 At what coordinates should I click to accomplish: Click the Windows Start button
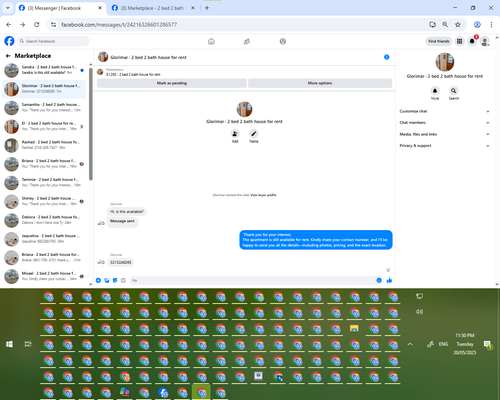(9, 344)
